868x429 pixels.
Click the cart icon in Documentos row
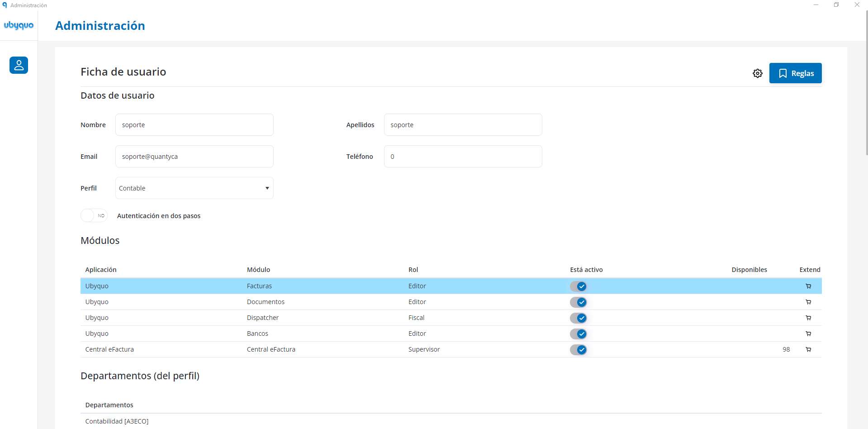pos(808,302)
